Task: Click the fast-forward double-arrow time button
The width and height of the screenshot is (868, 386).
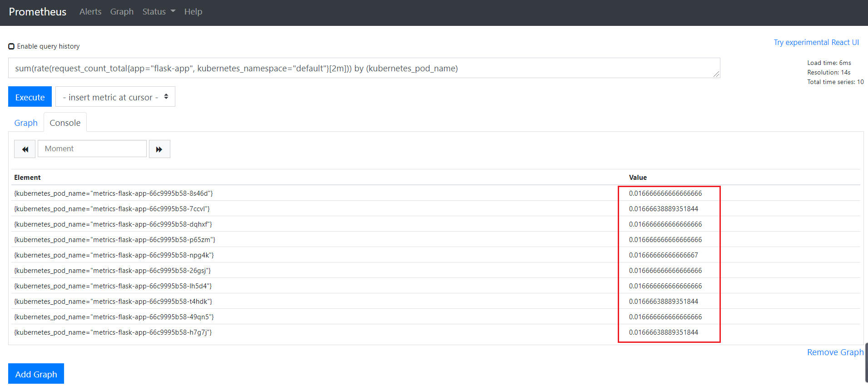Action: click(x=159, y=149)
